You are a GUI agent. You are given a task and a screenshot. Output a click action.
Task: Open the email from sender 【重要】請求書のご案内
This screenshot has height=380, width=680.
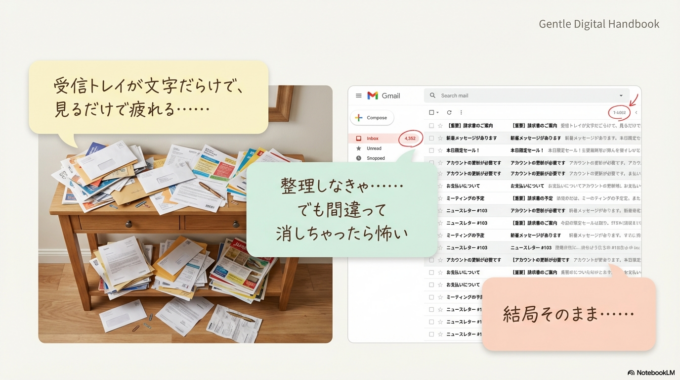[533, 126]
